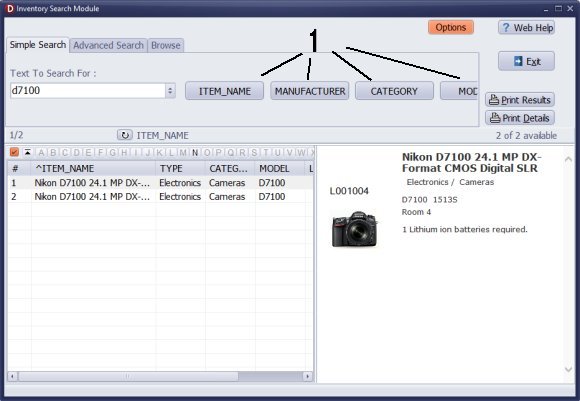
Task: Click the right scroll arrow of results list
Action: coord(308,376)
